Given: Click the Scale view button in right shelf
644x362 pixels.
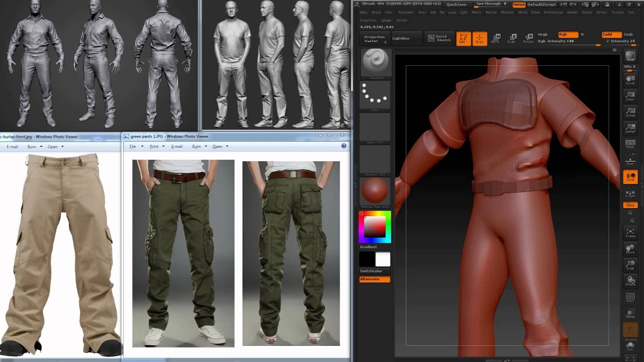Looking at the screenshot, I should click(630, 264).
